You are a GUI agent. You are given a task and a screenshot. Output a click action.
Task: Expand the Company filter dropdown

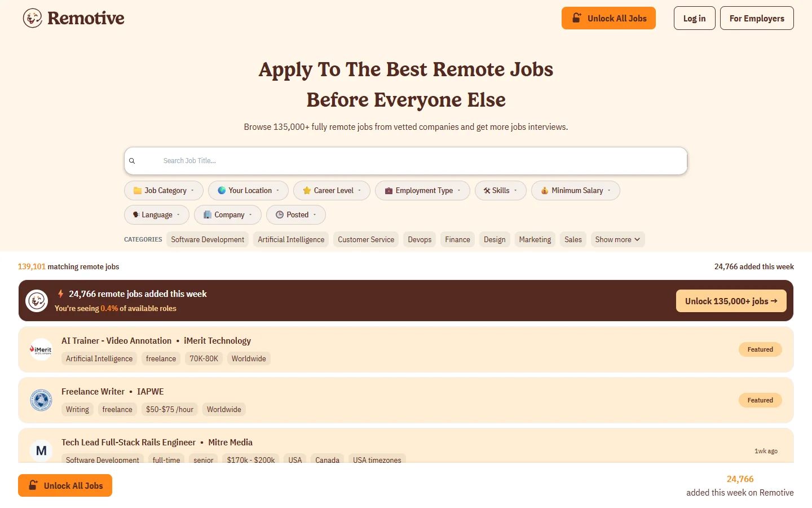228,215
